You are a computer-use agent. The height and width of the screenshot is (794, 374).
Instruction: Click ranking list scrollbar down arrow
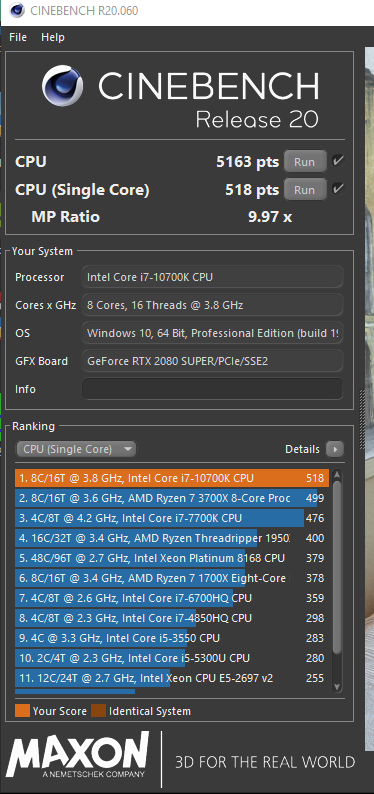[x=337, y=687]
